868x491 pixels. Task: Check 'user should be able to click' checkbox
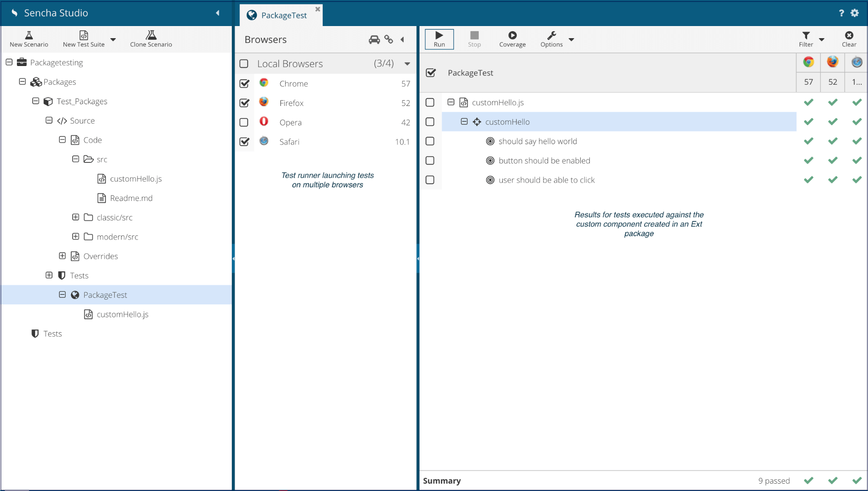[430, 180]
